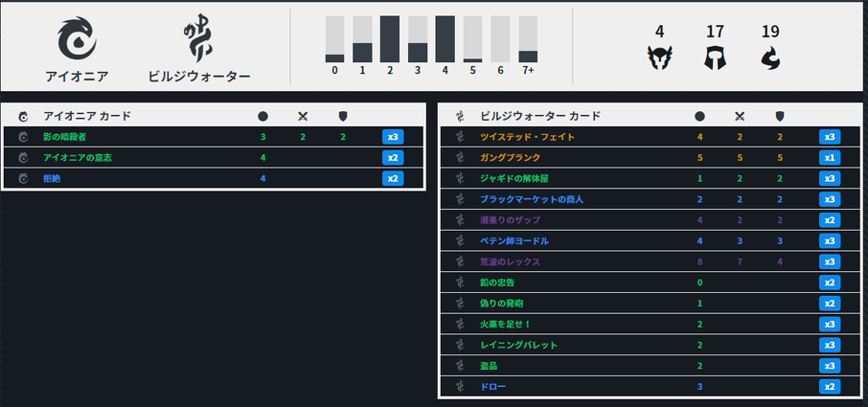Click the region icon in アイオニアの意志 row
Image resolution: width=868 pixels, height=407 pixels.
pyautogui.click(x=23, y=158)
